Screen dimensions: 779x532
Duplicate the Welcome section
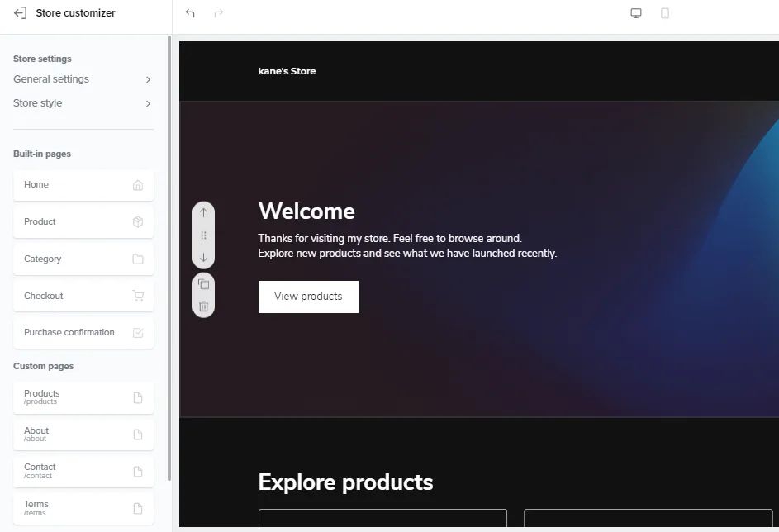tap(204, 284)
